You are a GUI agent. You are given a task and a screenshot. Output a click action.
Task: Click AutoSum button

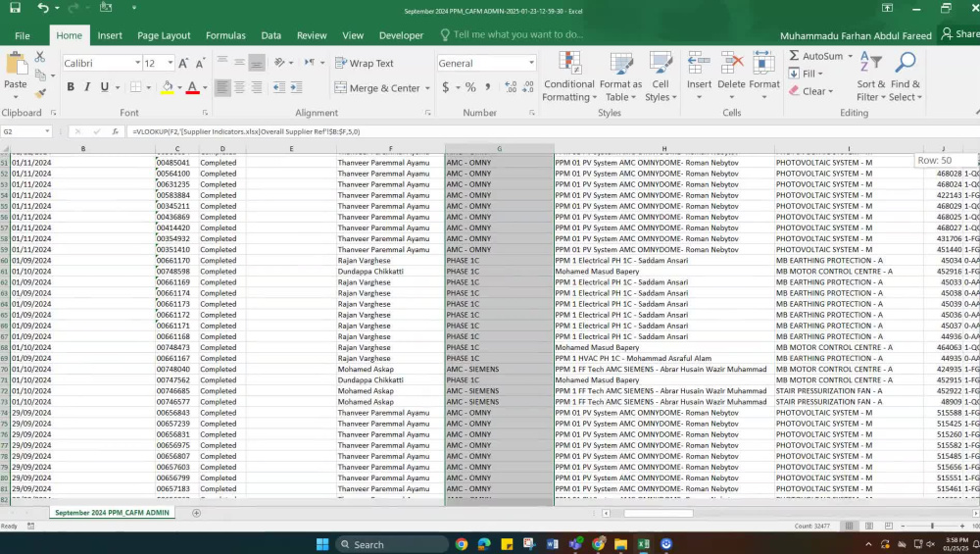(816, 56)
